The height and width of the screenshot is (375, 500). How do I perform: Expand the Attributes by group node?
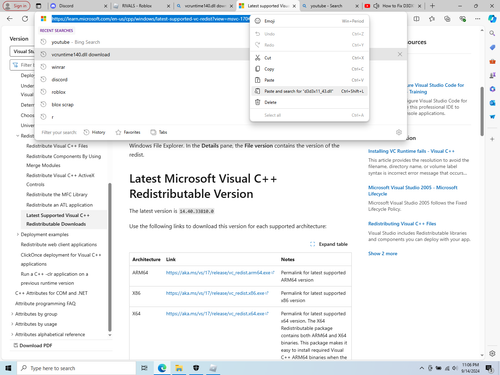(12, 314)
